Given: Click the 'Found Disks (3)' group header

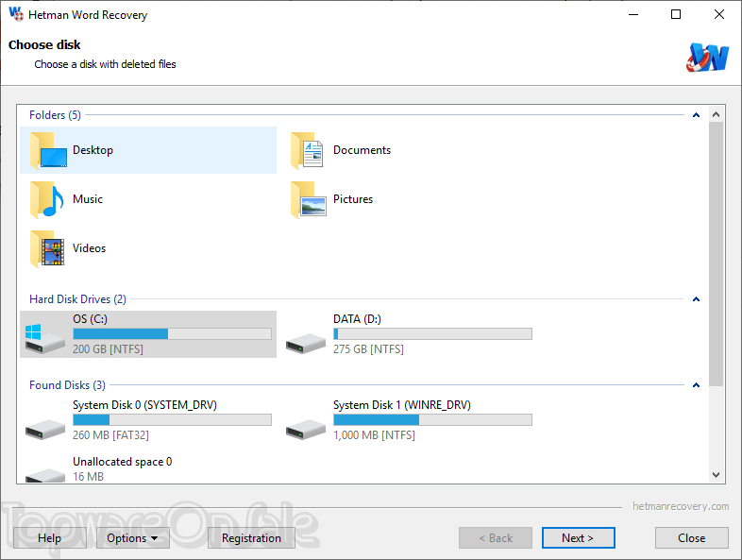Looking at the screenshot, I should 67,385.
